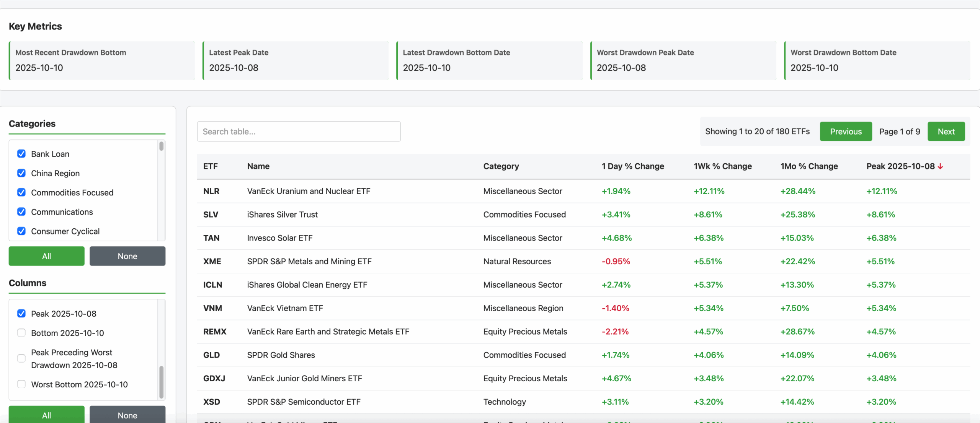Click into the Search table field
Viewport: 980px width, 423px height.
299,132
